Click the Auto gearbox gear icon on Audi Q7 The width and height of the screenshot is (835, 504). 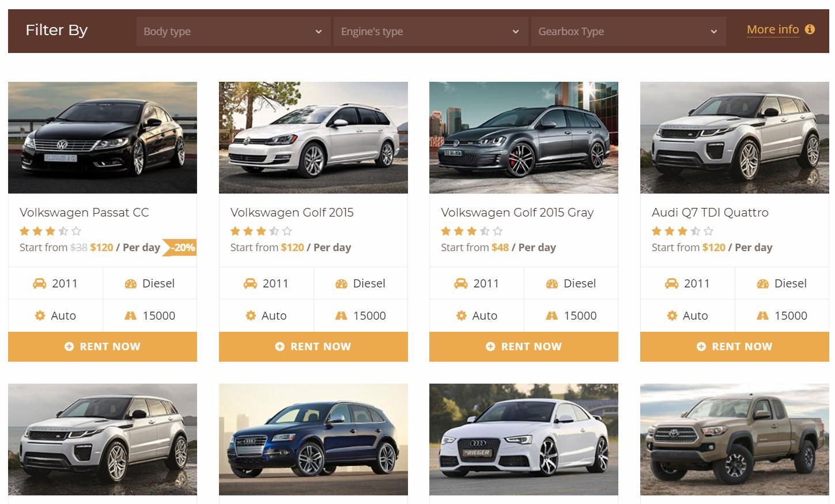tap(672, 316)
